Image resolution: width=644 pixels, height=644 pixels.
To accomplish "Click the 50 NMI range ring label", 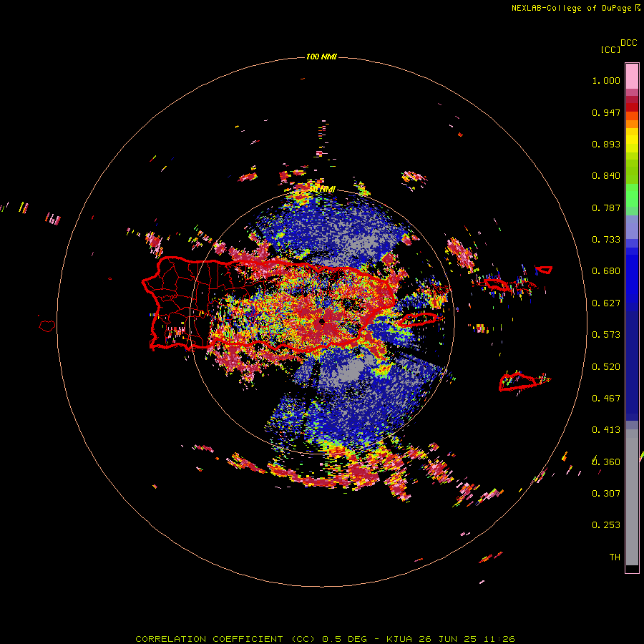I will pyautogui.click(x=322, y=190).
